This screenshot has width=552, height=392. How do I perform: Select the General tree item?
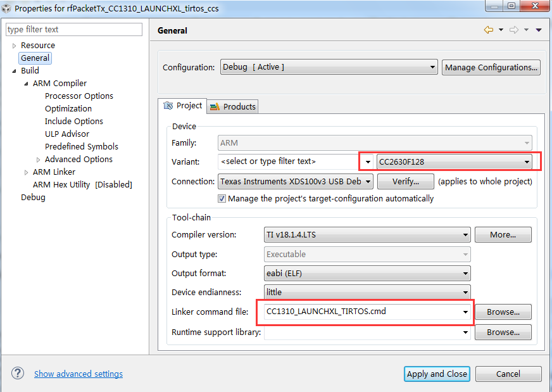pyautogui.click(x=35, y=58)
